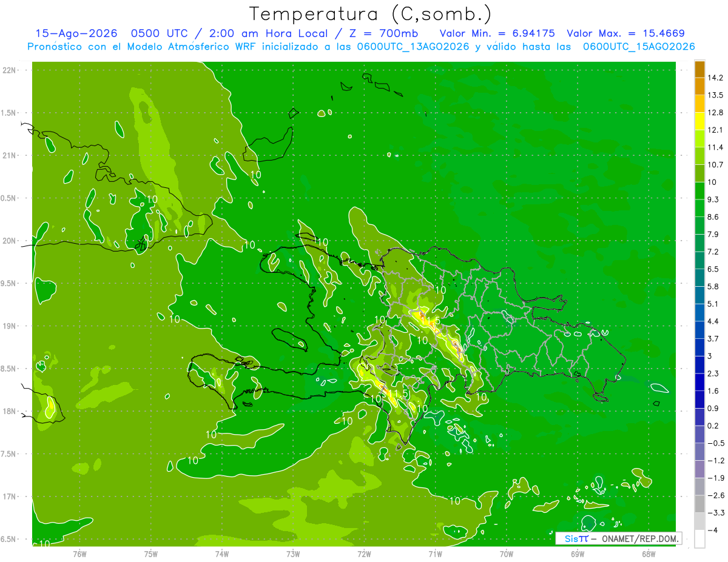
Task: Click the "75W" longitude label
Action: pyautogui.click(x=151, y=554)
